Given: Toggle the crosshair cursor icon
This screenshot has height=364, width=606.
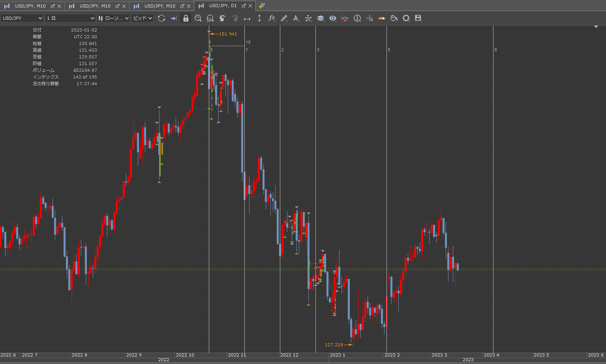Looking at the screenshot, I should 370,18.
